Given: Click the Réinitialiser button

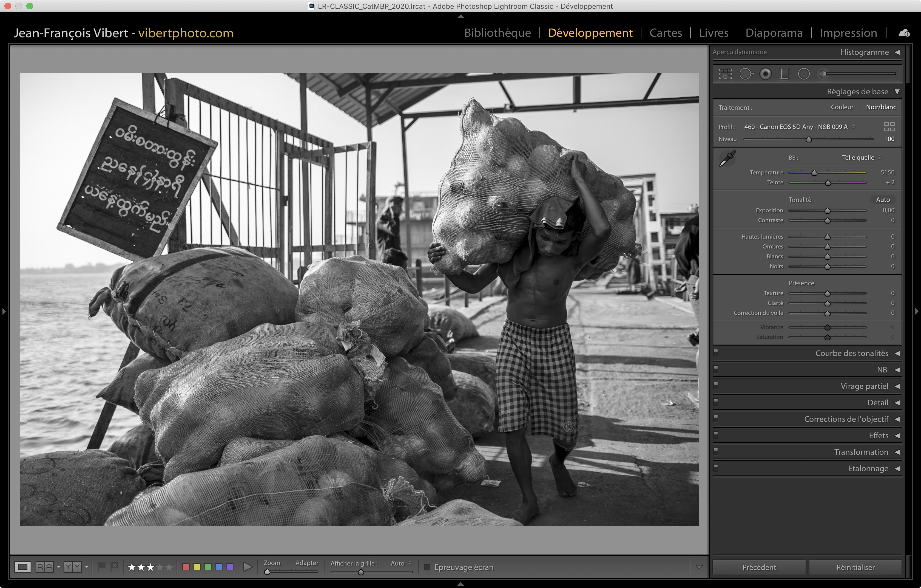Looking at the screenshot, I should coord(855,567).
